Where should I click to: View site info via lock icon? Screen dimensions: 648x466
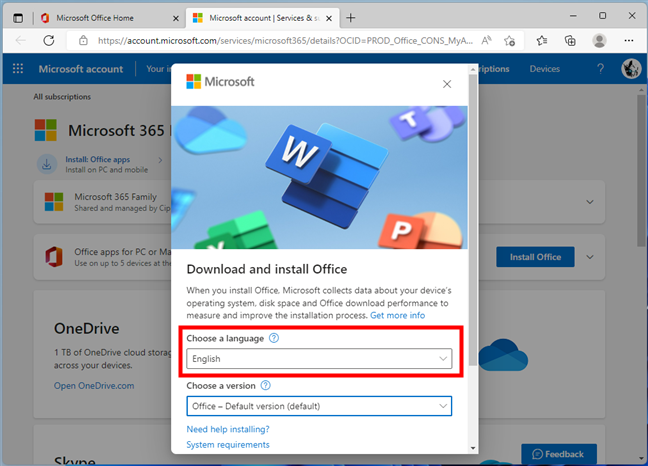[x=83, y=40]
